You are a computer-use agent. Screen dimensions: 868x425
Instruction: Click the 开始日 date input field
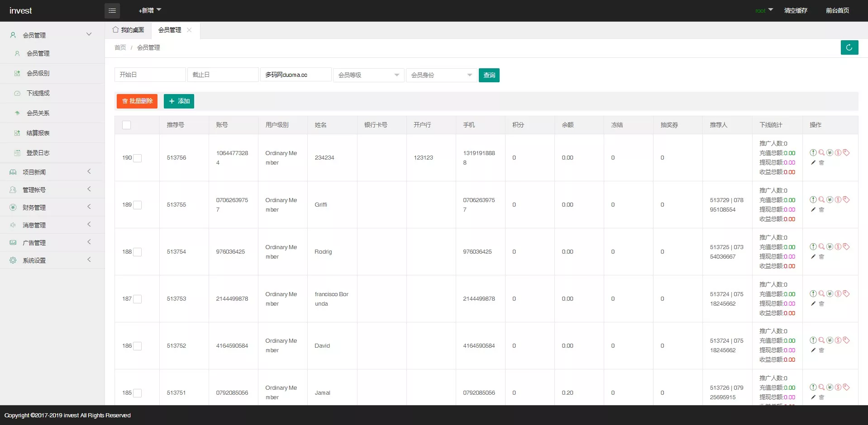[x=150, y=75]
